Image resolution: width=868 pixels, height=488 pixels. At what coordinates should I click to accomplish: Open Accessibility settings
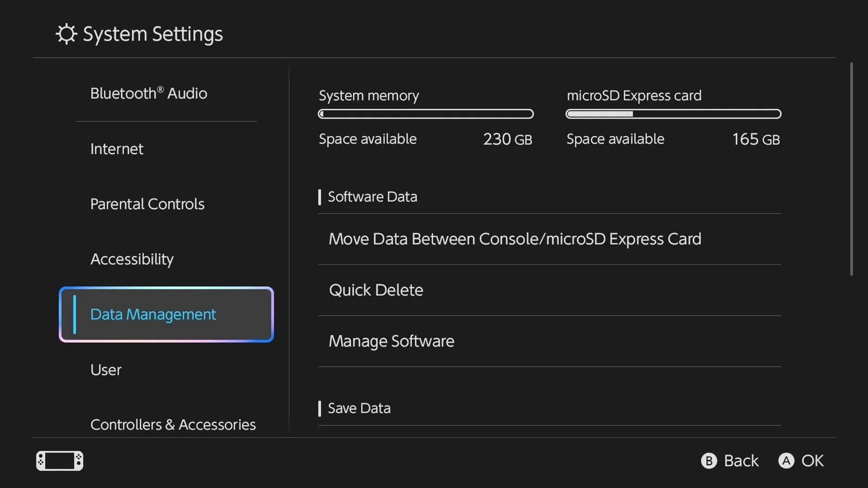tap(132, 259)
